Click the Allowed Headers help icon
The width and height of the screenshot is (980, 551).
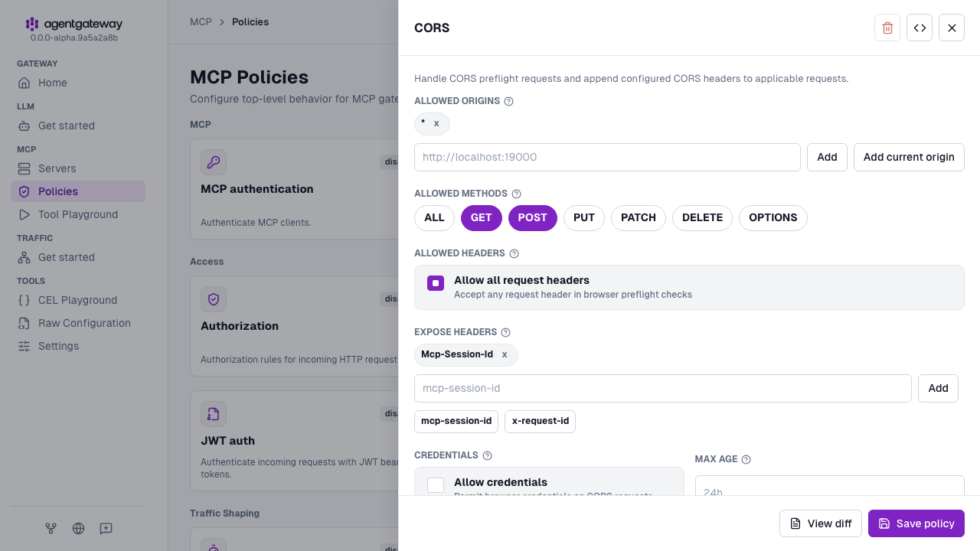(514, 253)
